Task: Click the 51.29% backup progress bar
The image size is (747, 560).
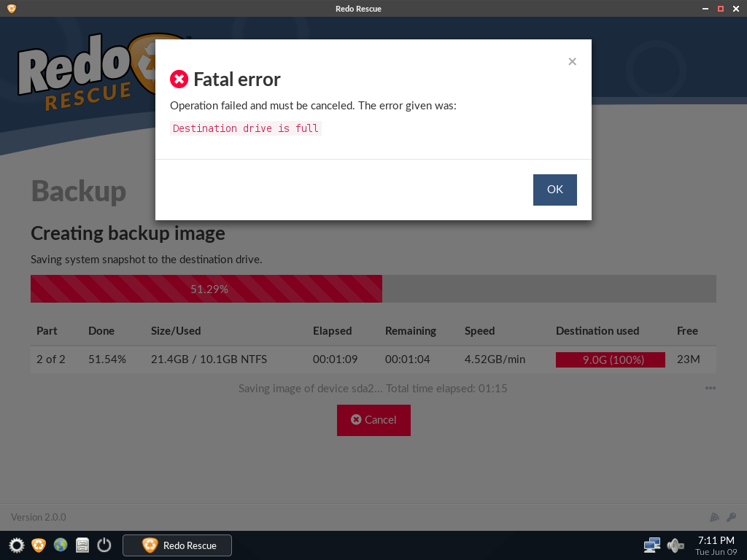Action: coord(373,289)
